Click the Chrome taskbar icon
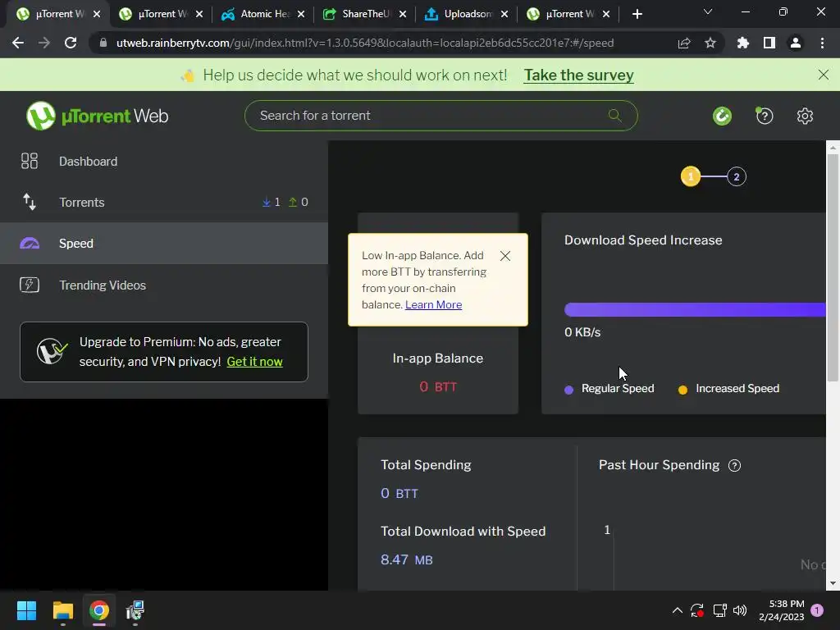This screenshot has width=840, height=630. [x=99, y=610]
